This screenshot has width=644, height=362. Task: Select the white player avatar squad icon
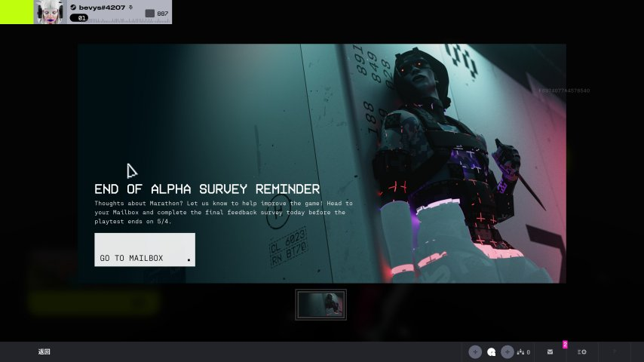[x=491, y=351]
